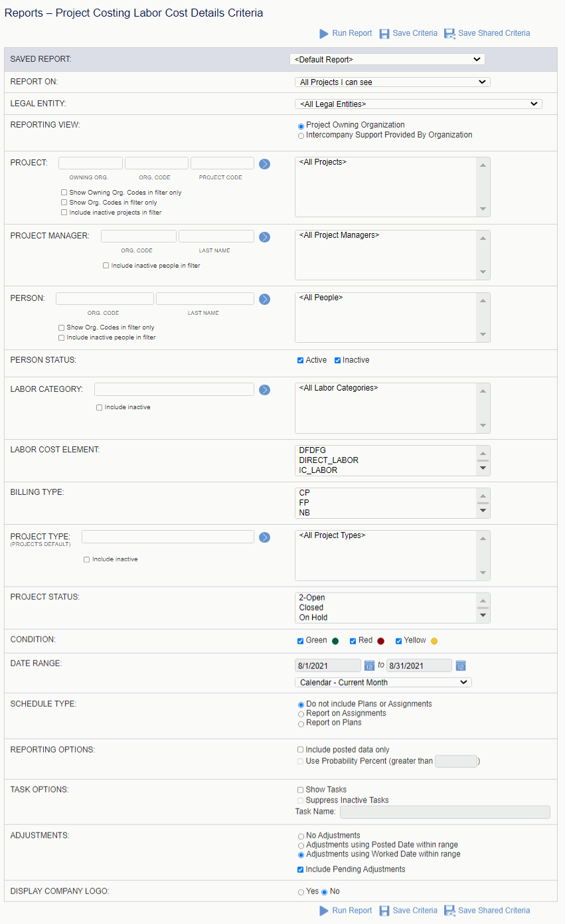Viewport: 565px width, 924px height.
Task: Click the Project filter arrow button
Action: coord(264,163)
